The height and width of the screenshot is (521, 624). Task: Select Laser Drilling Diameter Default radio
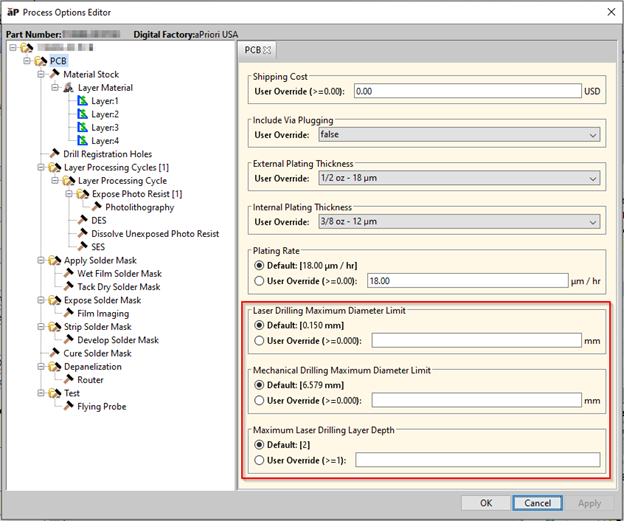coord(259,325)
